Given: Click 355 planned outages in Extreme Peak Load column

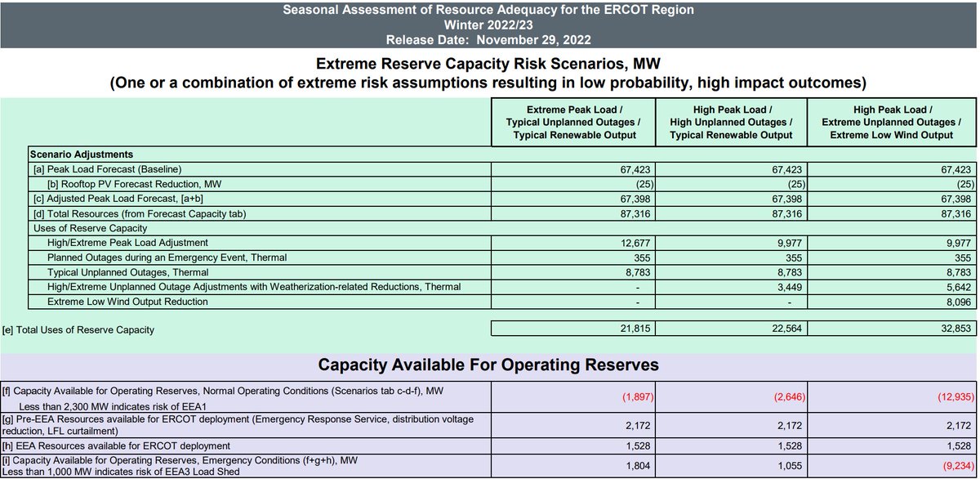Looking at the screenshot, I should [642, 257].
